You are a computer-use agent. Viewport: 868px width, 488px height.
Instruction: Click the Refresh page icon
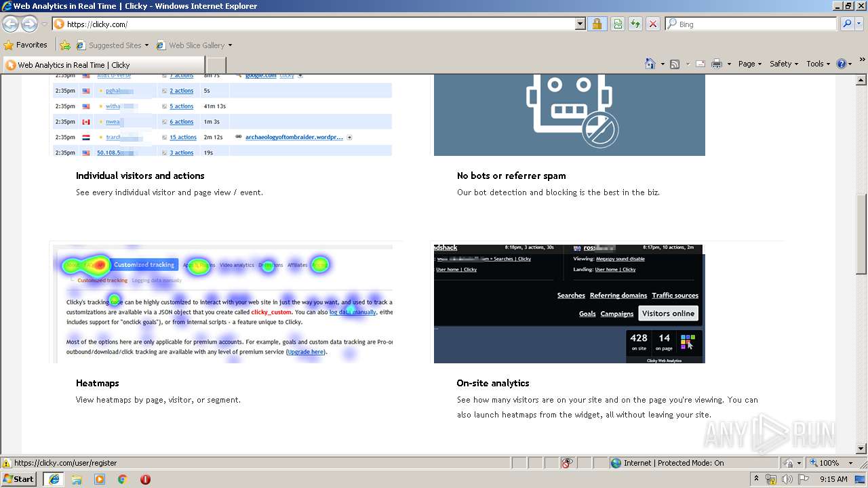[635, 24]
